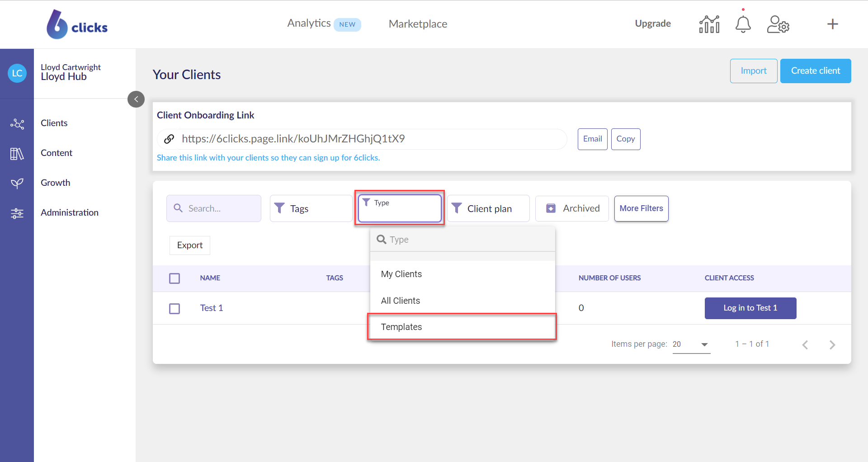Click the Export button
The image size is (868, 462).
(190, 245)
